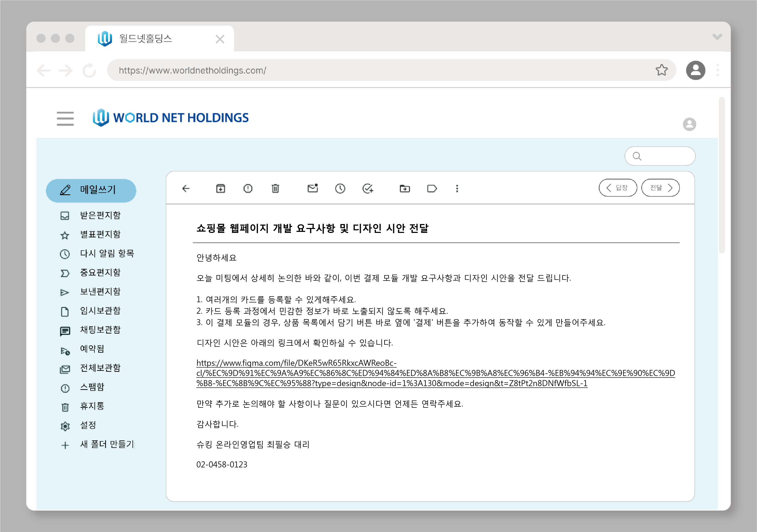Click the 답장 reply button
The width and height of the screenshot is (757, 532).
pos(618,188)
